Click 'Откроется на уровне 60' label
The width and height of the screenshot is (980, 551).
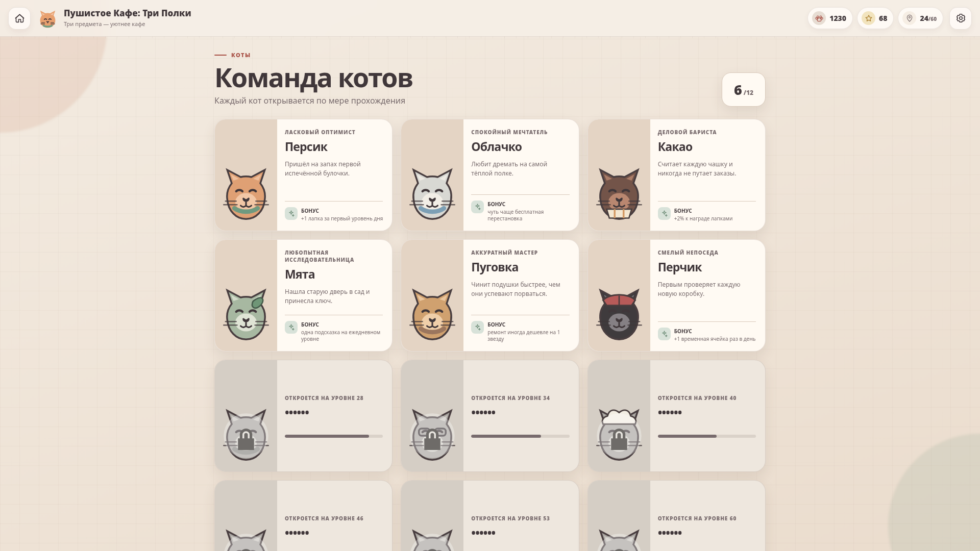pos(697,518)
